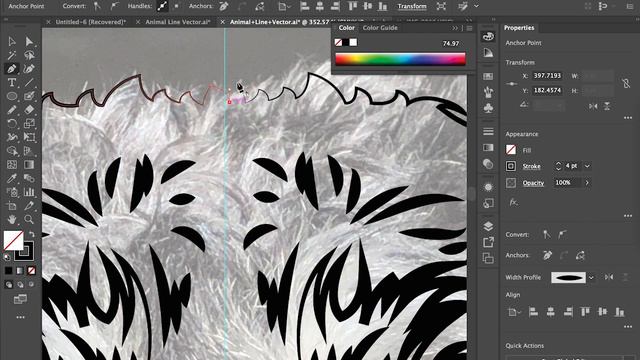This screenshot has width=640, height=360.
Task: Open the Symbols panel club icon
Action: click(x=488, y=107)
